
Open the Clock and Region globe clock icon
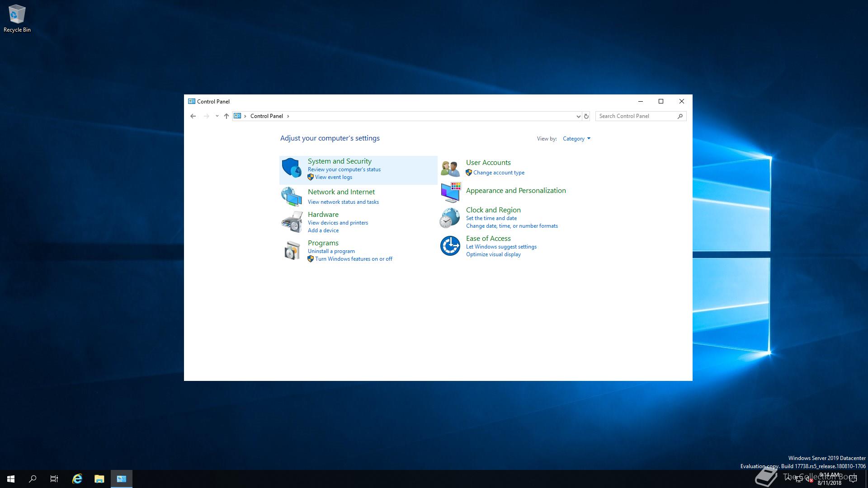(x=450, y=218)
